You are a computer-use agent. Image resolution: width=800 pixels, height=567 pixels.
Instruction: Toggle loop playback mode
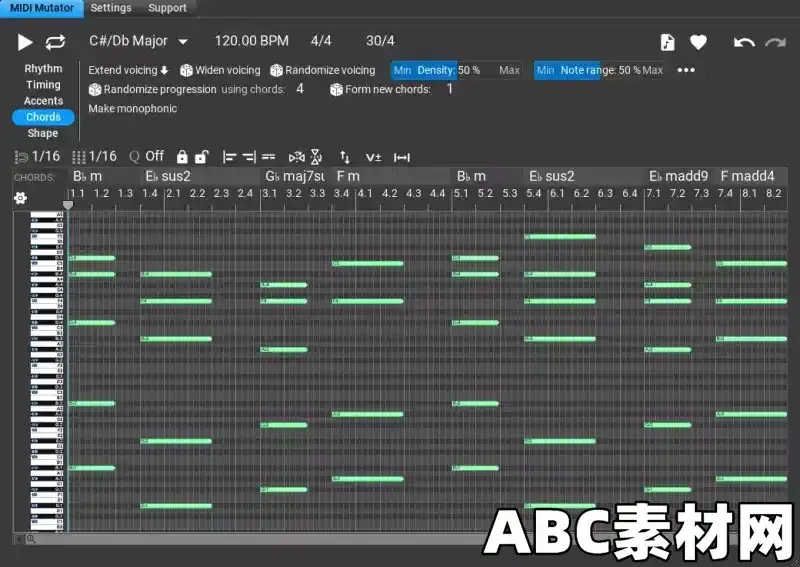pos(55,42)
